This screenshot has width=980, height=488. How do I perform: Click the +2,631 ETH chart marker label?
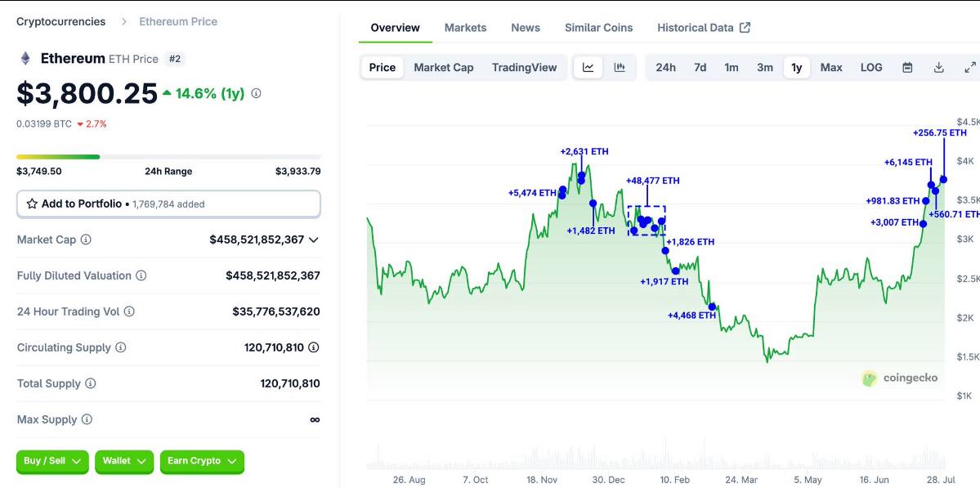click(584, 151)
